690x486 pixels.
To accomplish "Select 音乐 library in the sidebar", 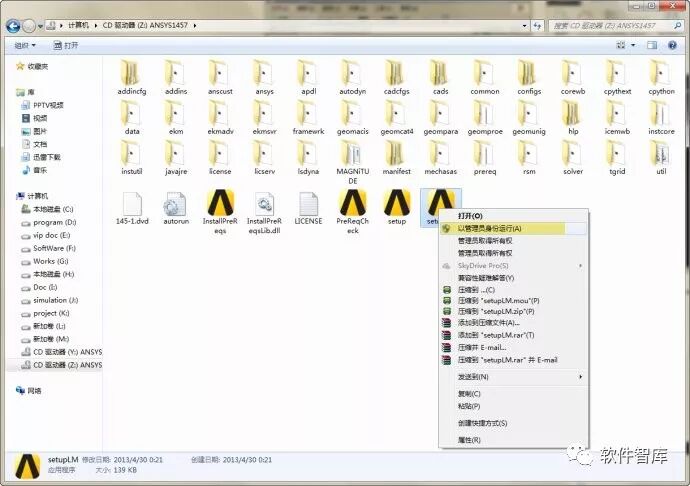I will point(34,170).
